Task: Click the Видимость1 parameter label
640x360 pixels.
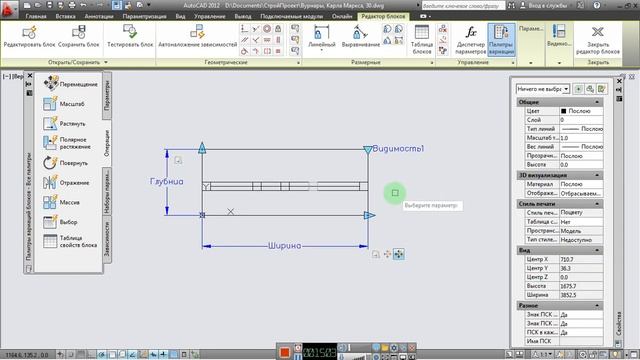Action: pyautogui.click(x=398, y=149)
